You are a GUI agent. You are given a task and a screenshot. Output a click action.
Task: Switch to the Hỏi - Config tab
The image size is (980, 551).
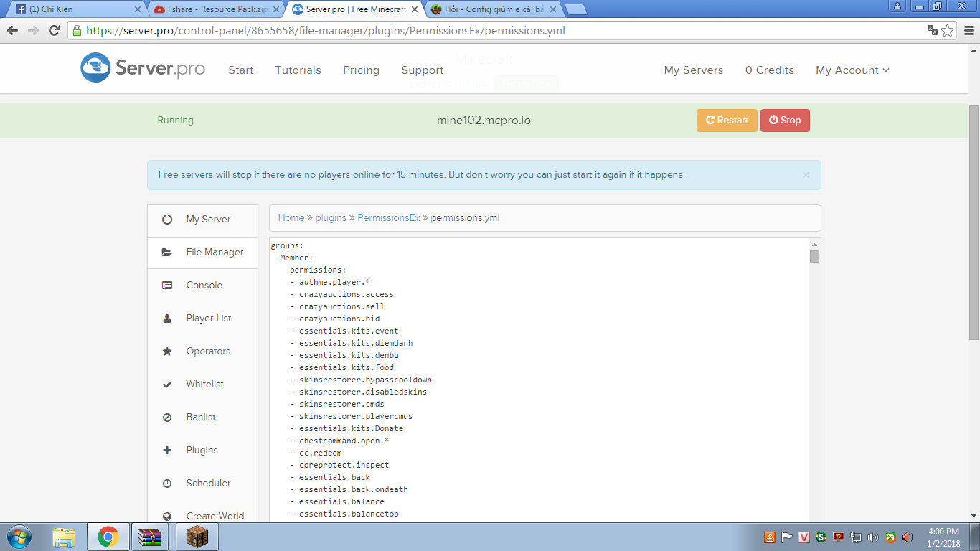493,9
